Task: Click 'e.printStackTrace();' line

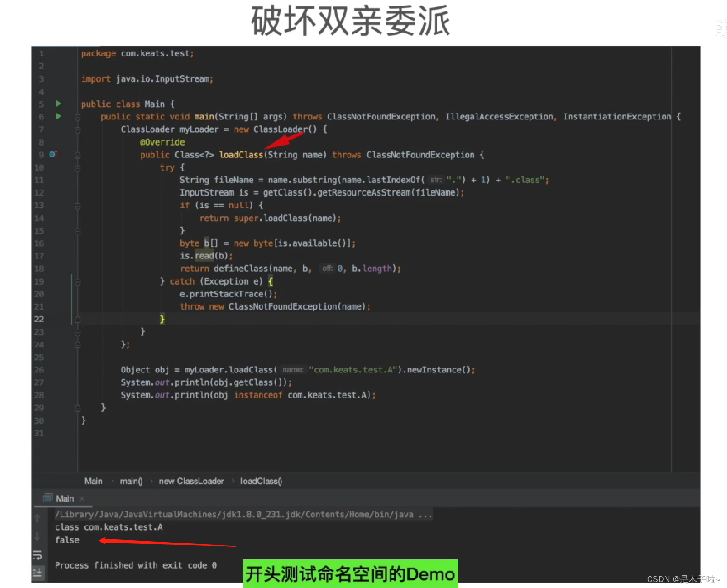Action: (229, 294)
